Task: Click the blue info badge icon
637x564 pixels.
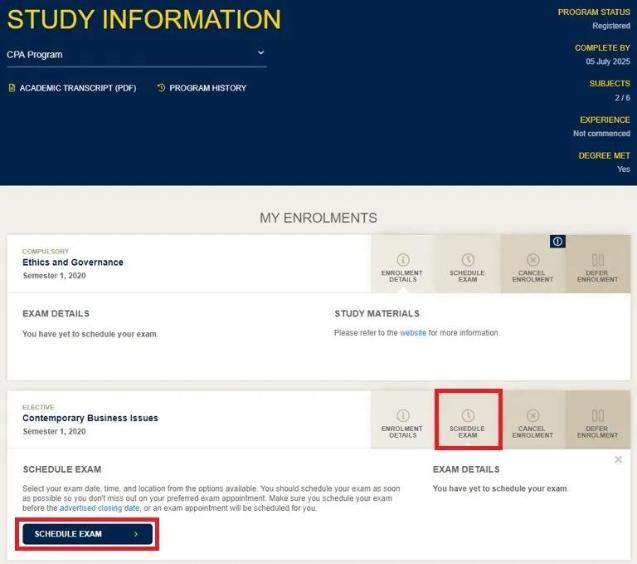Action: pos(558,241)
